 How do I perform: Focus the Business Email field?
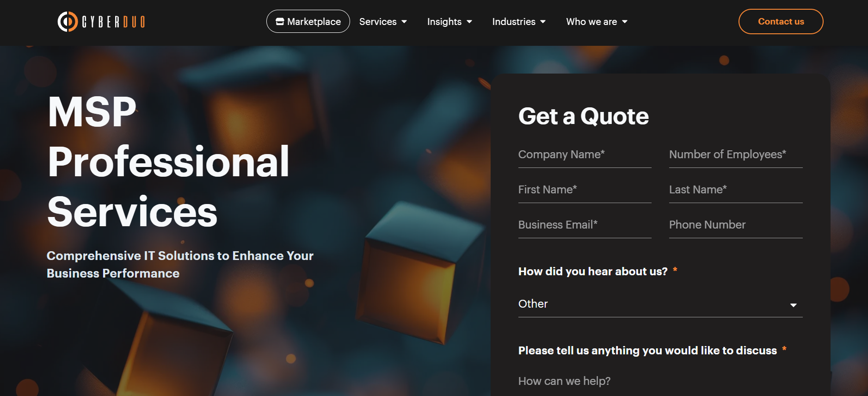pos(585,225)
